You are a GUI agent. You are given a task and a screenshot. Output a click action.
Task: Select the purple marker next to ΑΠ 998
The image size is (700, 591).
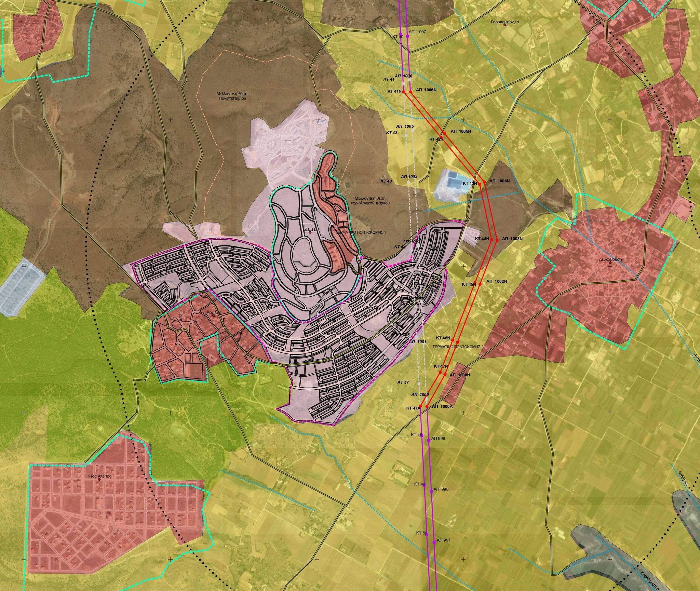tap(431, 491)
